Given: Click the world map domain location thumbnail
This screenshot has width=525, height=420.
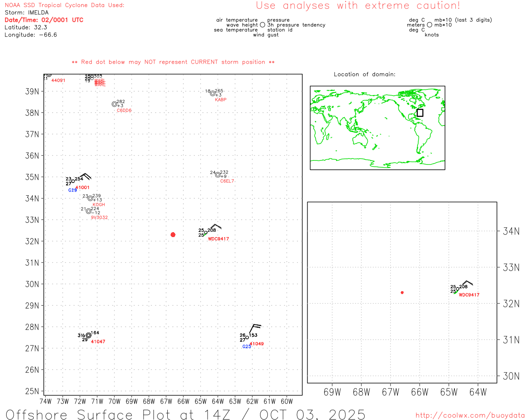Looking at the screenshot, I should pos(377,128).
